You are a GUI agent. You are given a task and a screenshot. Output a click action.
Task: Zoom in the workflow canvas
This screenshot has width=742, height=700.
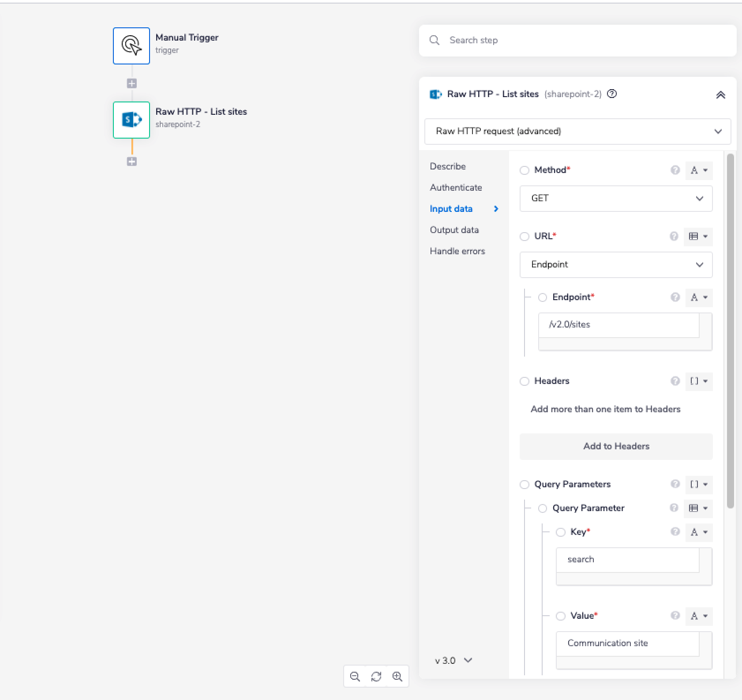397,676
